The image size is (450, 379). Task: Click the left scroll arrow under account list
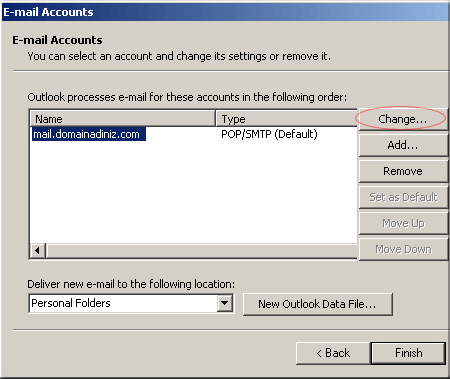(38, 250)
